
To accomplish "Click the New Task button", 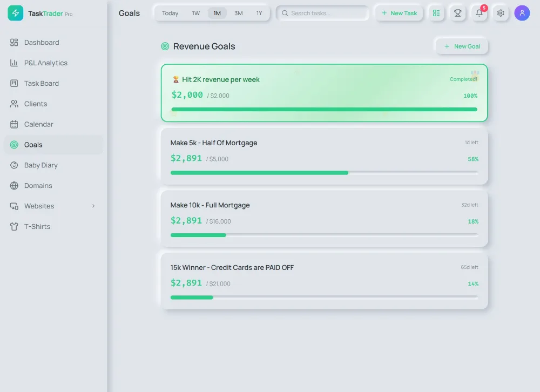I will tap(399, 13).
